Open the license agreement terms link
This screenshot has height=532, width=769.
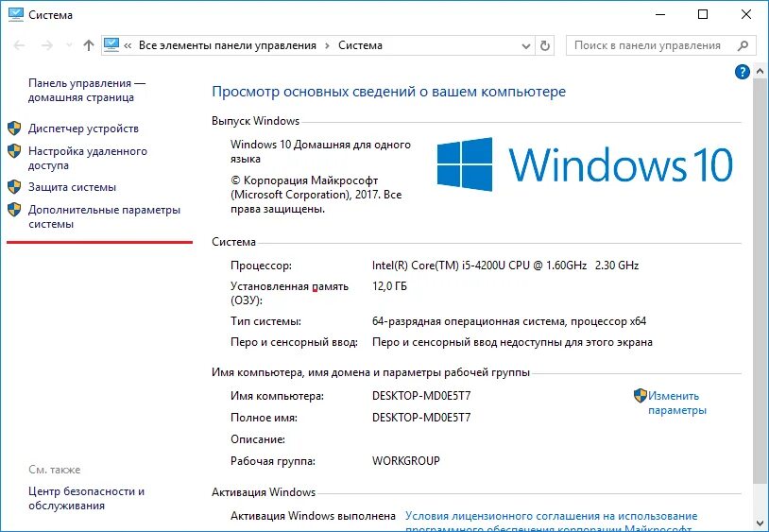click(x=552, y=523)
